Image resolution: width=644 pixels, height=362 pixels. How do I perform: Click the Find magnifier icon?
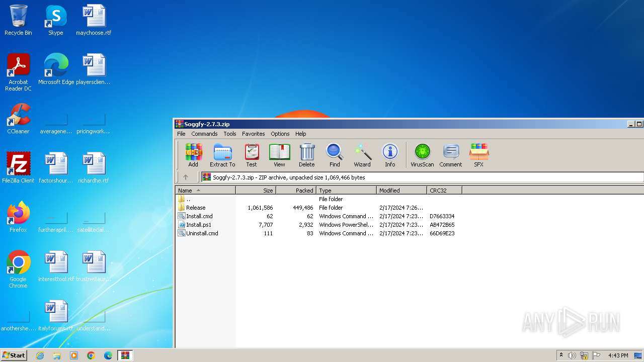[335, 155]
